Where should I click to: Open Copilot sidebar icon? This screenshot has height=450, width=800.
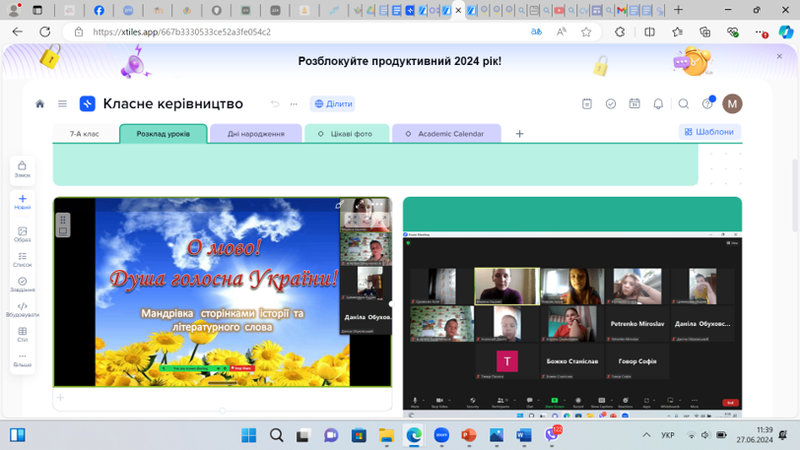(x=786, y=32)
